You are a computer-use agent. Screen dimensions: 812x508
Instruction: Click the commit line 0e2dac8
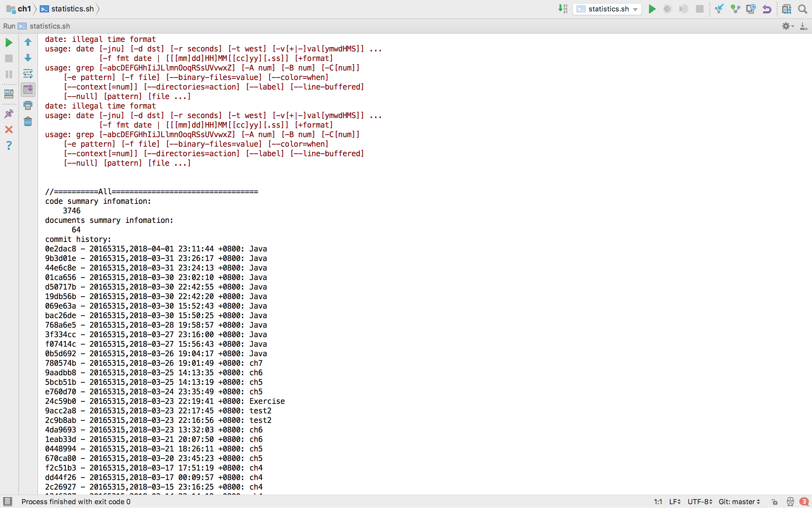tap(156, 249)
